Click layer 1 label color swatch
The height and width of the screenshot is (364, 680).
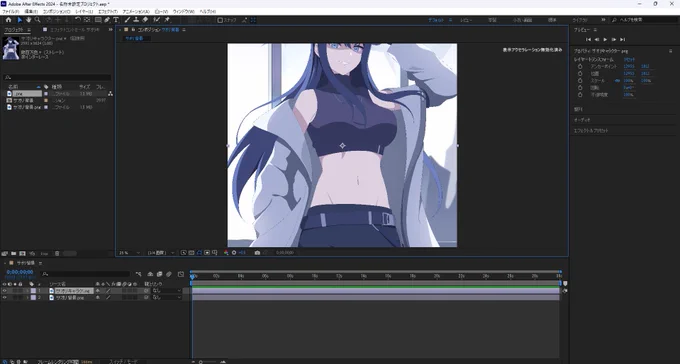33,291
